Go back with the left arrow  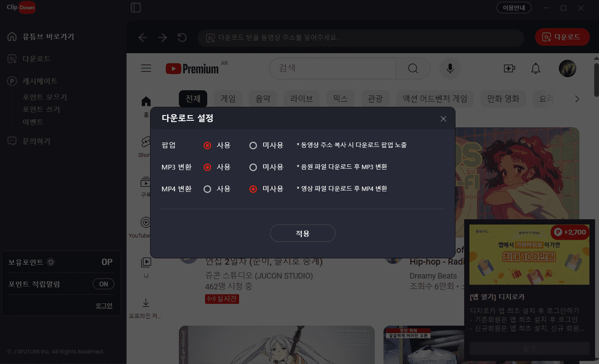(x=143, y=37)
